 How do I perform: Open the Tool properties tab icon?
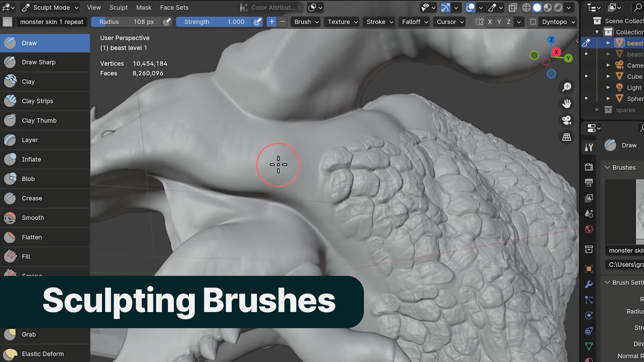[589, 147]
